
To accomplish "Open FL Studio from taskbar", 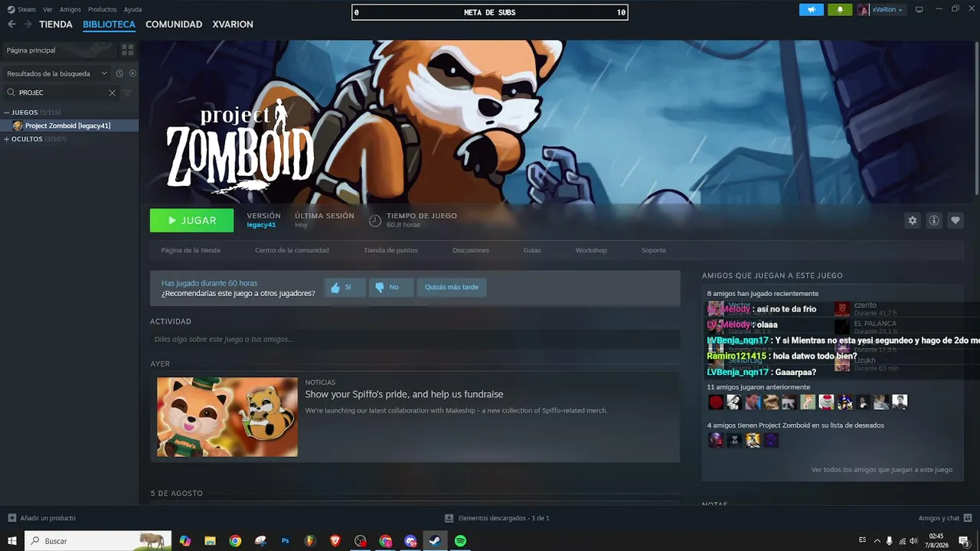I will pos(310,541).
